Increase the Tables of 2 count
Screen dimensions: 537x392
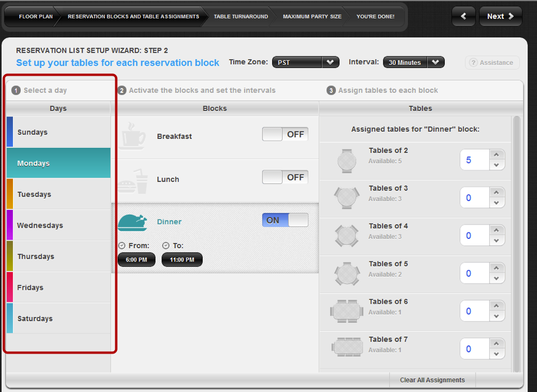[x=496, y=155]
